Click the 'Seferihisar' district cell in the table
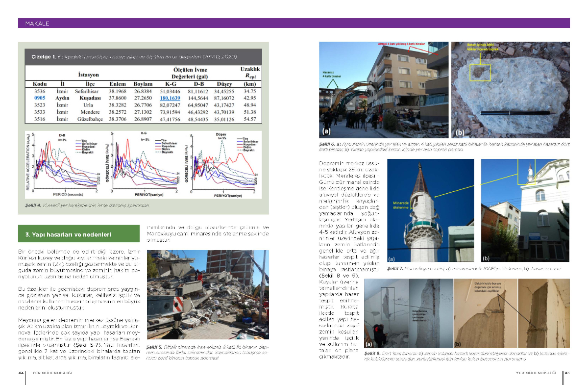The height and width of the screenshot is (385, 588). coord(87,91)
